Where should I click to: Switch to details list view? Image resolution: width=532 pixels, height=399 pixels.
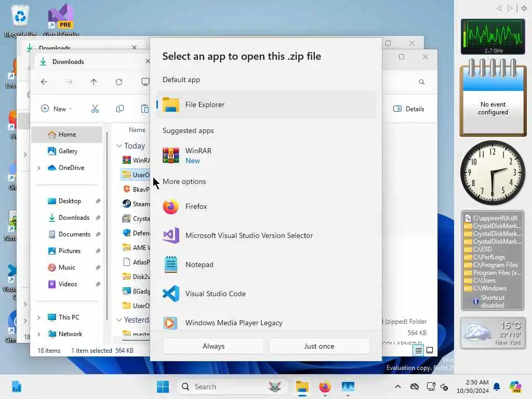[418, 350]
